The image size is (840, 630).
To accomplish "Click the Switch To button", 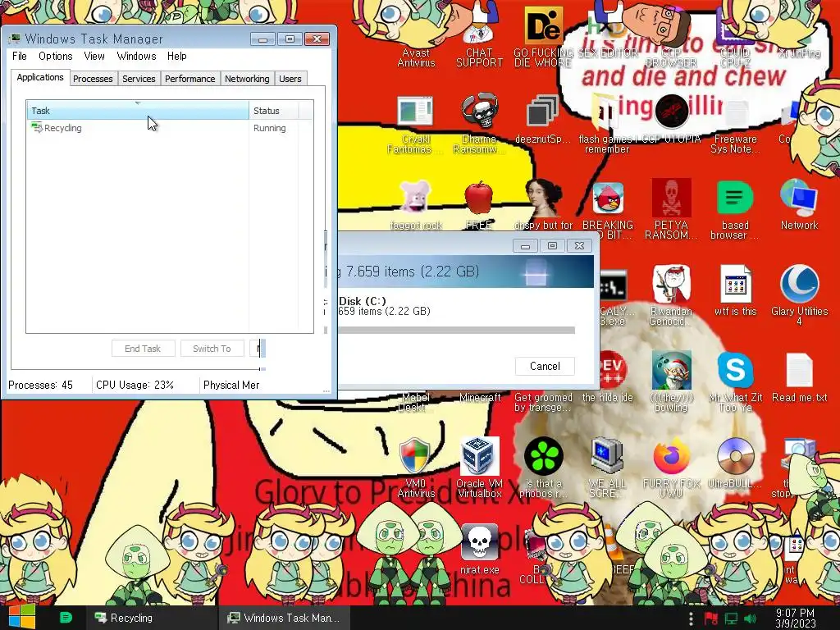I will coord(212,349).
